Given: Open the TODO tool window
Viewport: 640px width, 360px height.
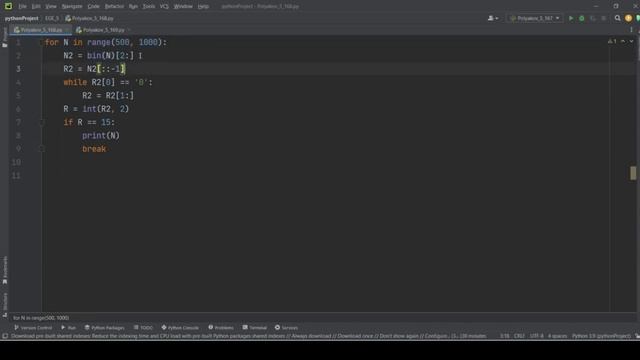Looking at the screenshot, I should coord(143,328).
